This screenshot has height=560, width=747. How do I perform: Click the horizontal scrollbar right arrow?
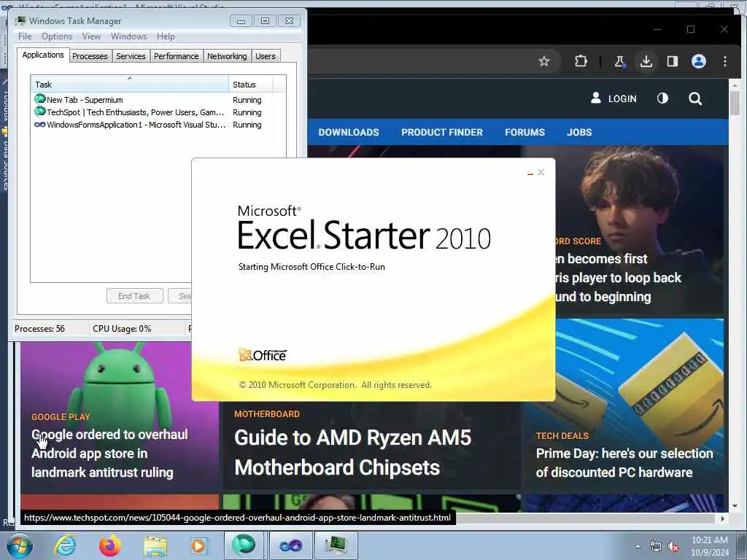point(723,518)
